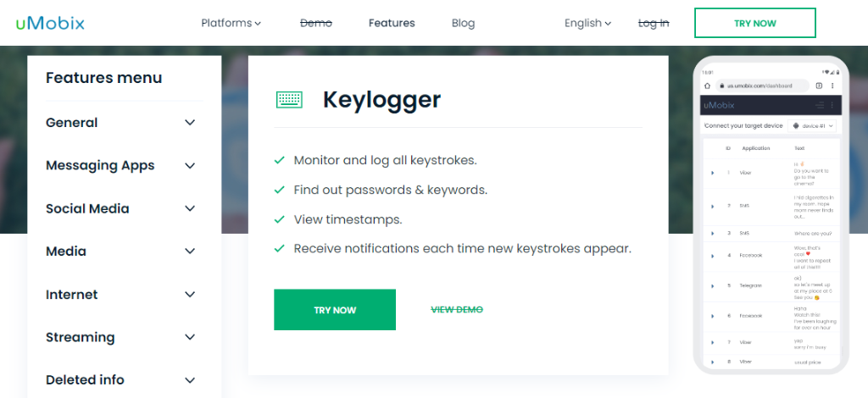Open device #1 selector in phone preview

click(x=812, y=126)
